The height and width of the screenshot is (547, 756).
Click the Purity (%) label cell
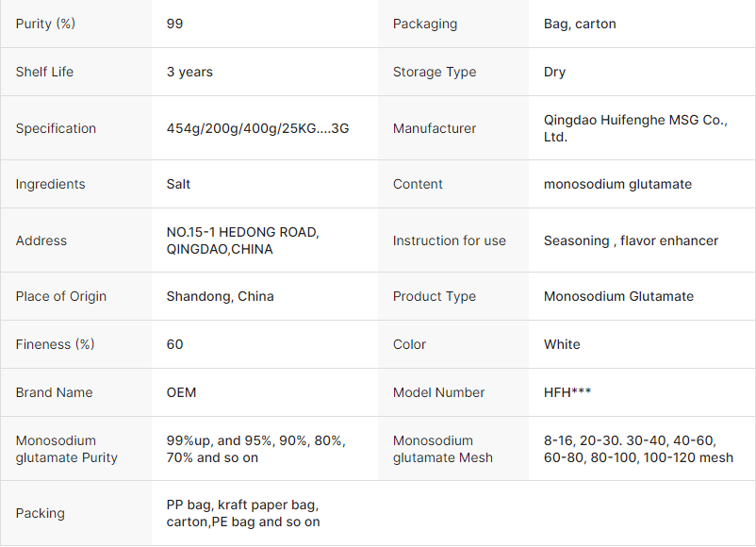(x=45, y=24)
